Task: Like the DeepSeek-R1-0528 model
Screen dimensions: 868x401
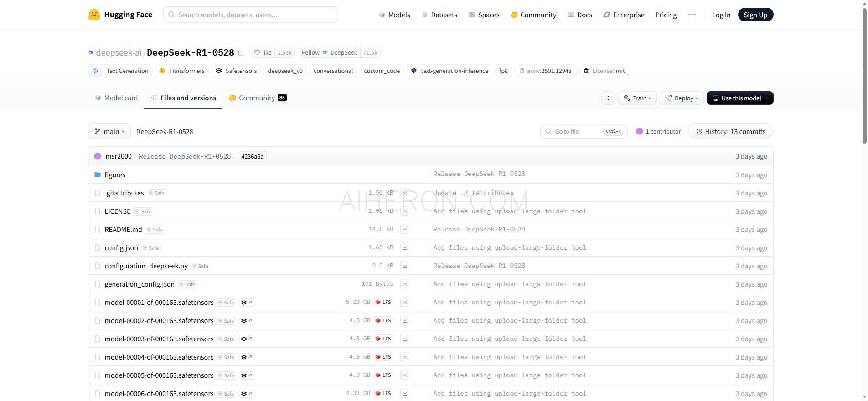Action: pyautogui.click(x=263, y=52)
